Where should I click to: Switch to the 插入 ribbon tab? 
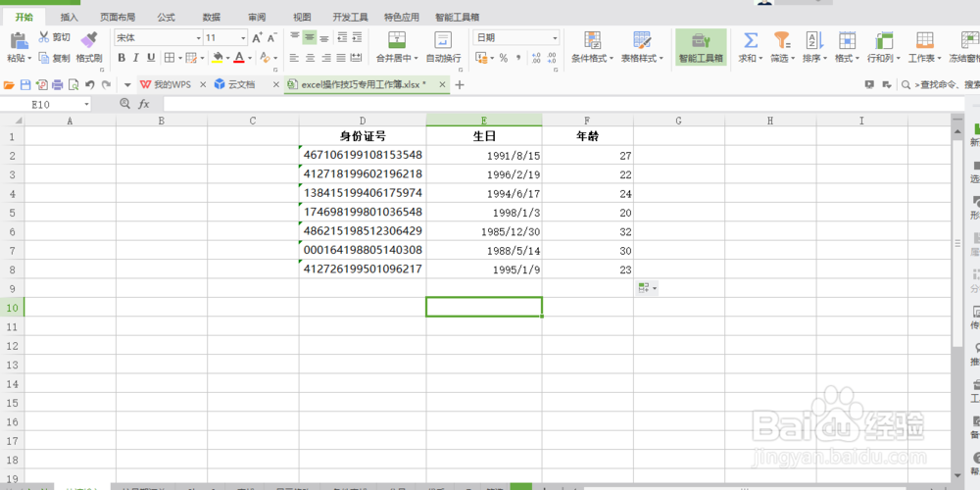(x=70, y=17)
